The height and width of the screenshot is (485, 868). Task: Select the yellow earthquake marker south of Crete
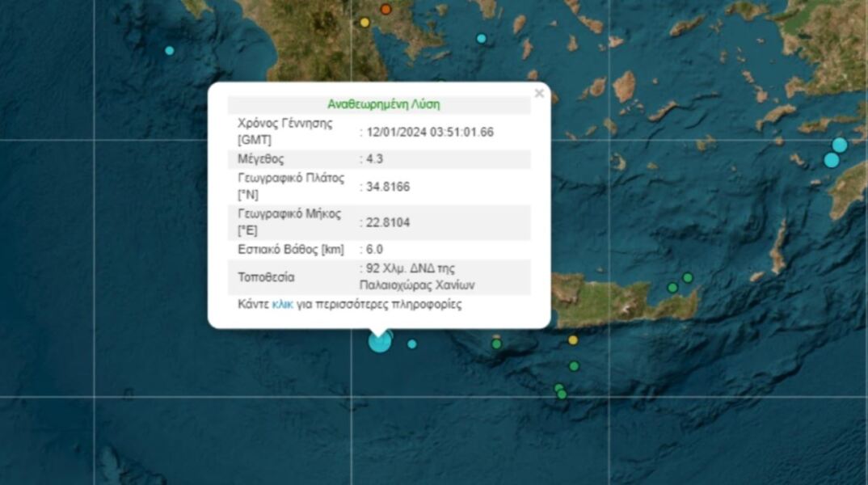573,340
